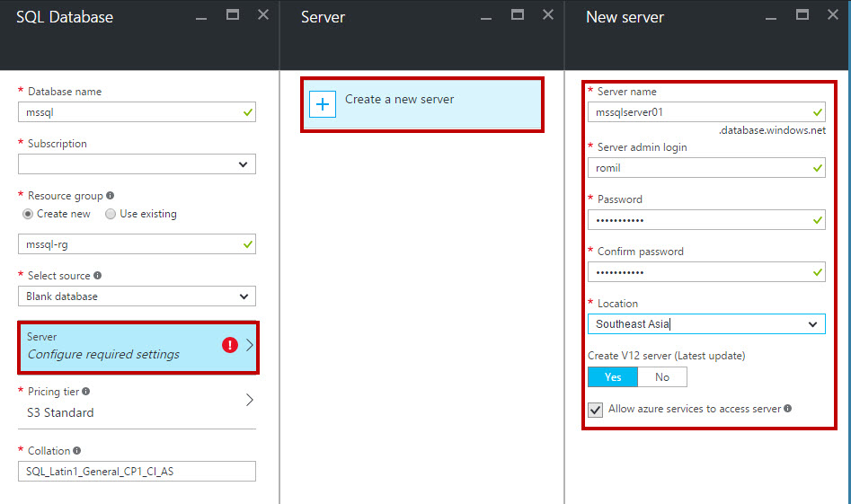Click the .database.windows.net suffix text
The height and width of the screenshot is (504, 851).
pyautogui.click(x=772, y=130)
